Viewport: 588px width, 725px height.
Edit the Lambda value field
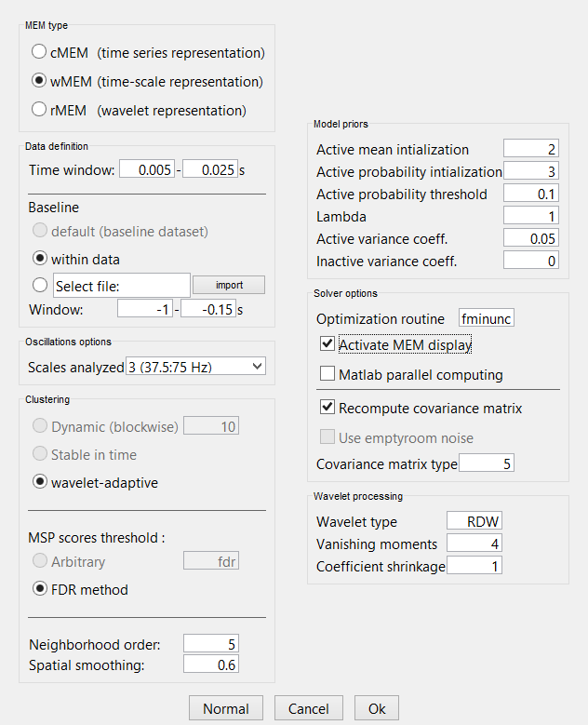(x=531, y=216)
